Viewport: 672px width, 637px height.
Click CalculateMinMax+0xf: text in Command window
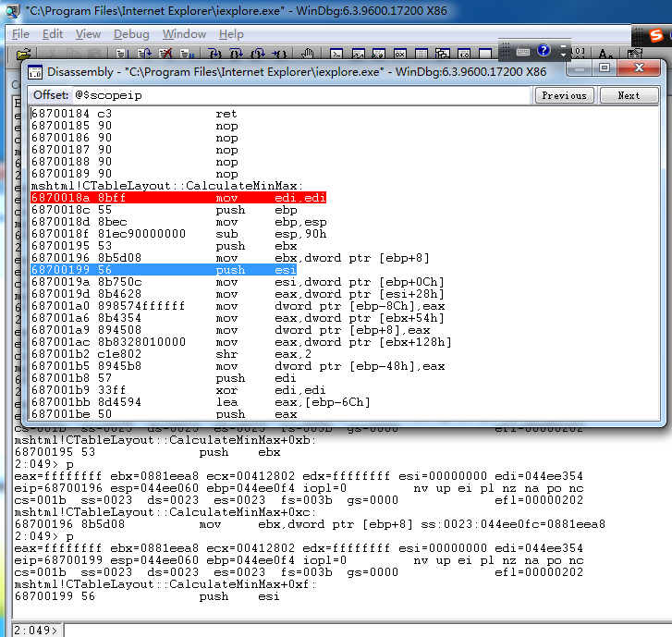pyautogui.click(x=242, y=584)
